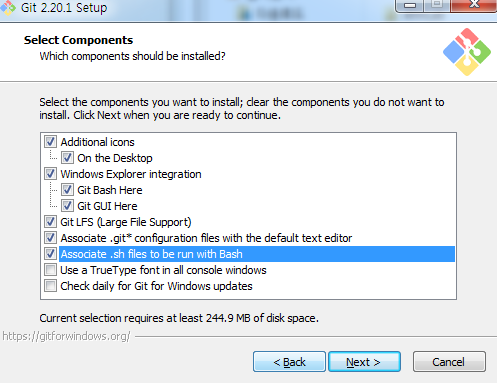The width and height of the screenshot is (497, 383).
Task: Select the Git LFS component row label
Action: pos(126,222)
